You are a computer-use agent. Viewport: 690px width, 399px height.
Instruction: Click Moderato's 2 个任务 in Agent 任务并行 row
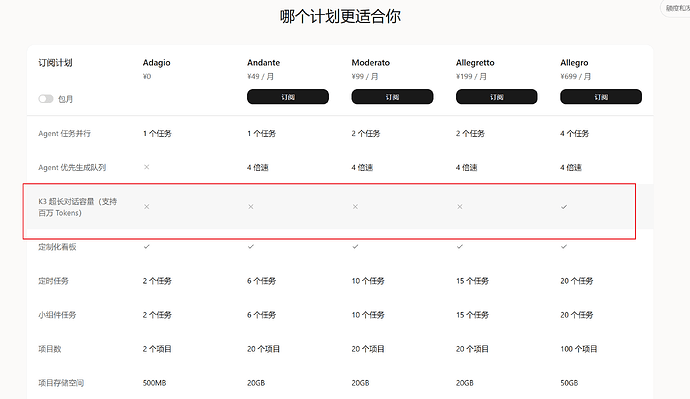pos(366,133)
